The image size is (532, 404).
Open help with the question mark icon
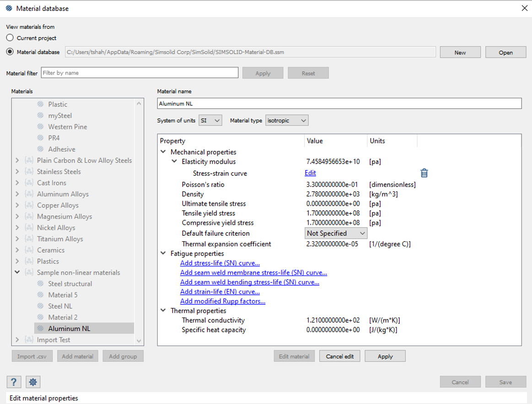pos(14,382)
